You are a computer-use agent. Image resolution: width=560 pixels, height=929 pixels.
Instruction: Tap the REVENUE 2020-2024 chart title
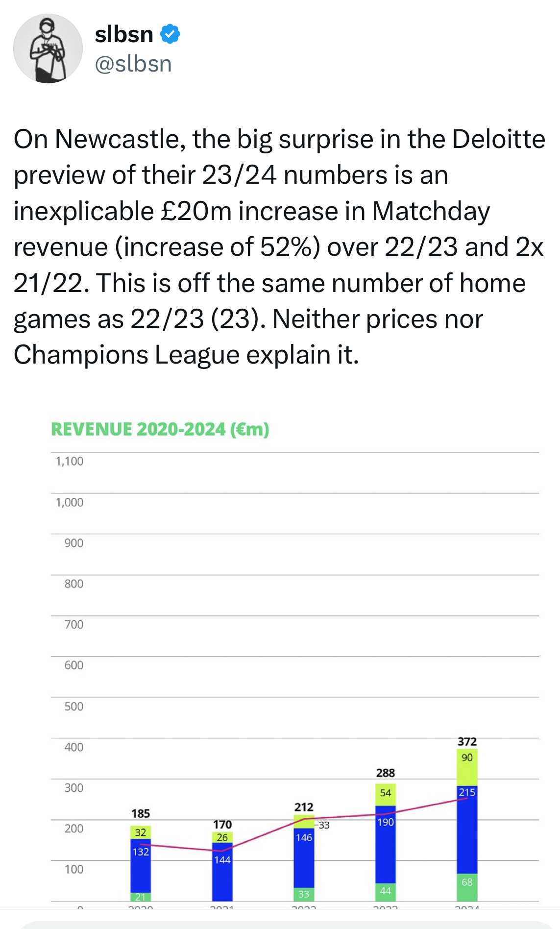pyautogui.click(x=160, y=429)
